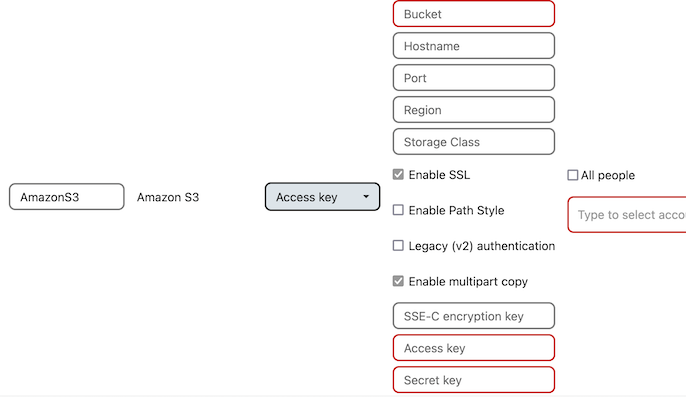The width and height of the screenshot is (686, 402).
Task: Click the Region input field
Action: tap(473, 110)
